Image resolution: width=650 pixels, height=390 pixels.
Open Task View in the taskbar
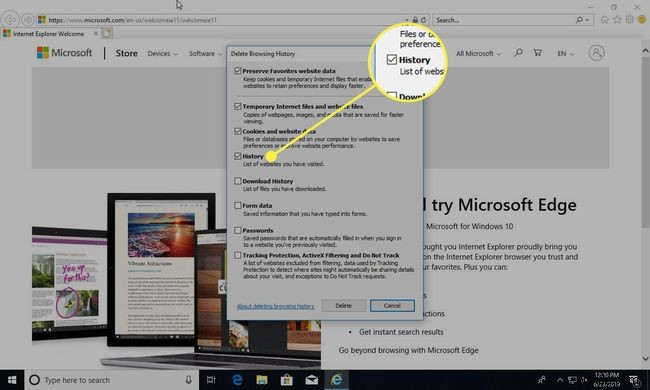pyautogui.click(x=211, y=380)
